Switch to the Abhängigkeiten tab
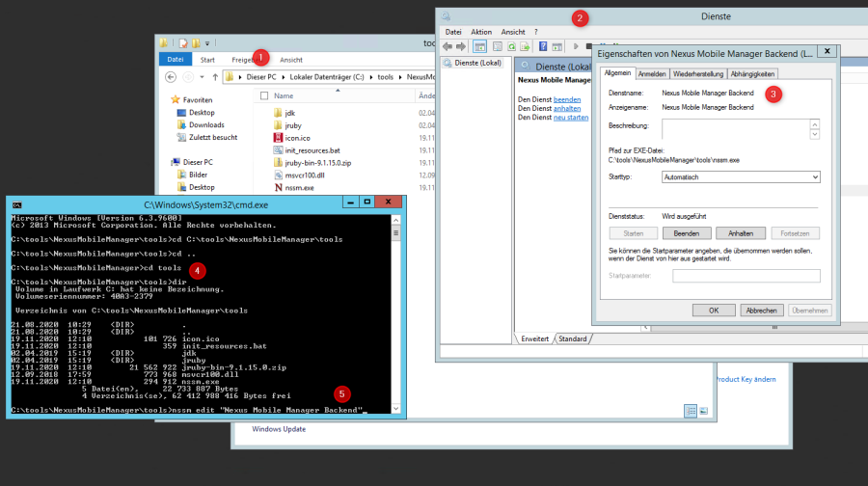 coord(752,73)
